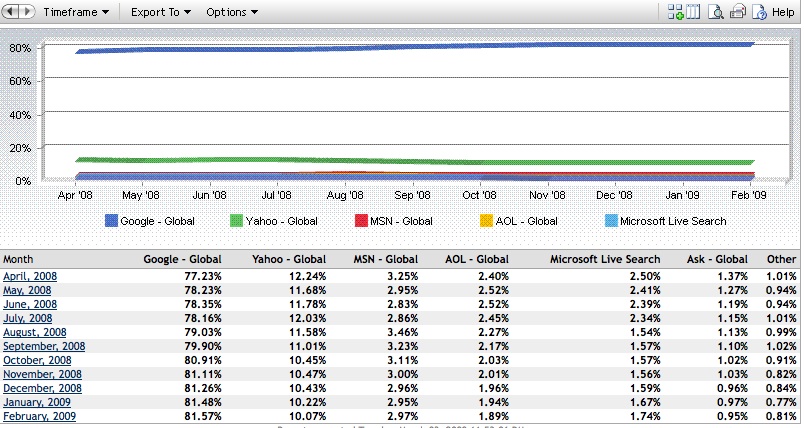Click the add-to-dashboard grid icon with green plus
This screenshot has height=428, width=804.
pyautogui.click(x=675, y=12)
